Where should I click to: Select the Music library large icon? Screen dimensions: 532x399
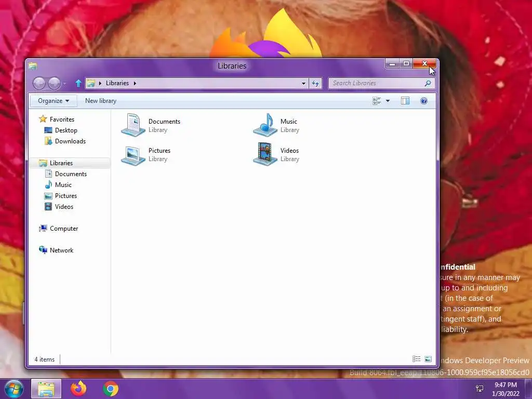pyautogui.click(x=265, y=125)
